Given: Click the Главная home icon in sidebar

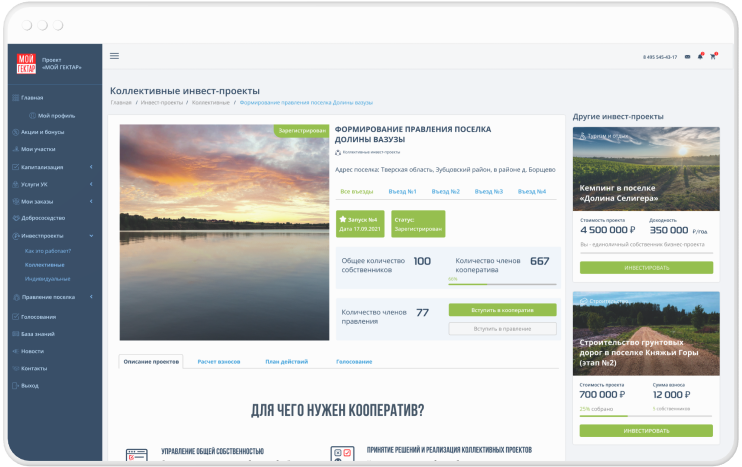Looking at the screenshot, I should click(x=15, y=98).
